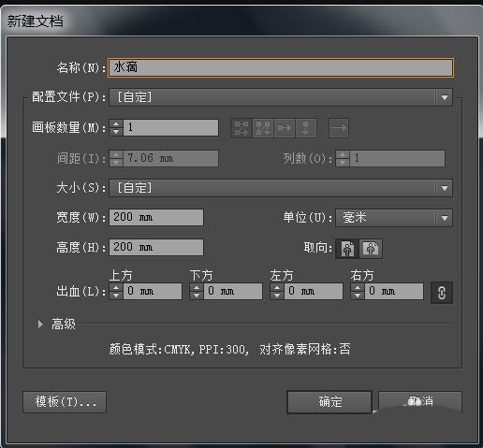Select arrange by row artboard icon
483x448 pixels.
tap(285, 128)
